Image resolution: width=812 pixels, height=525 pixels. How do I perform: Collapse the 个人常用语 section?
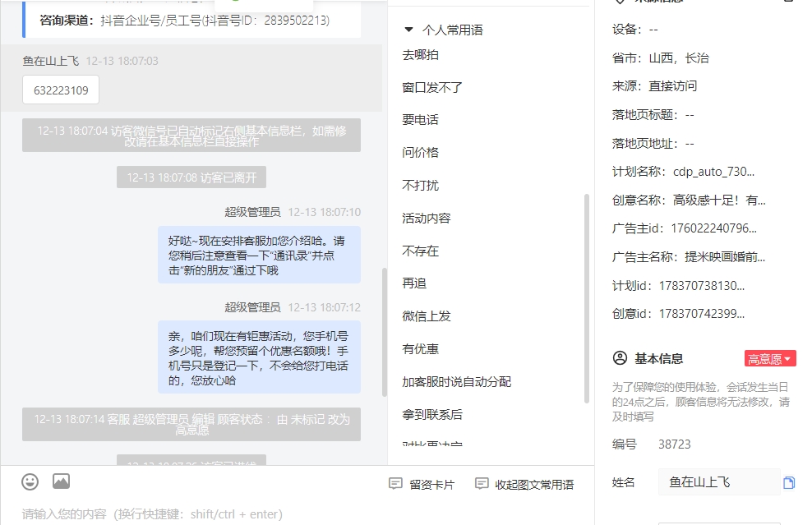pyautogui.click(x=408, y=30)
